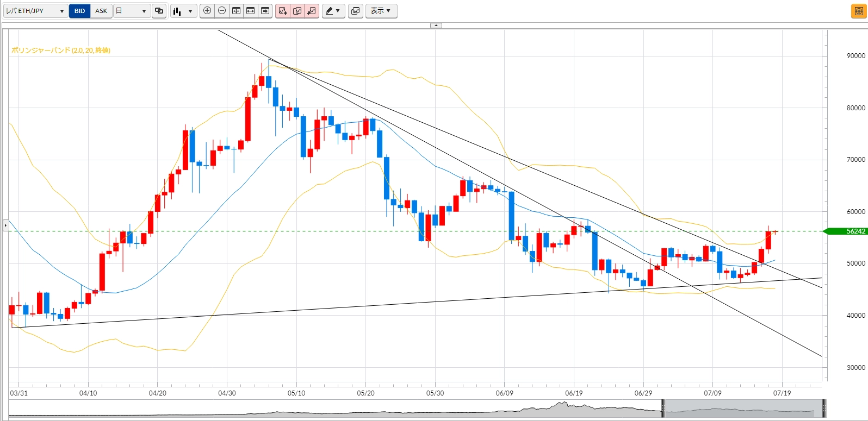Open the レバ ETH/JPY currency pair dropdown
The width and height of the screenshot is (868, 421).
click(x=35, y=11)
